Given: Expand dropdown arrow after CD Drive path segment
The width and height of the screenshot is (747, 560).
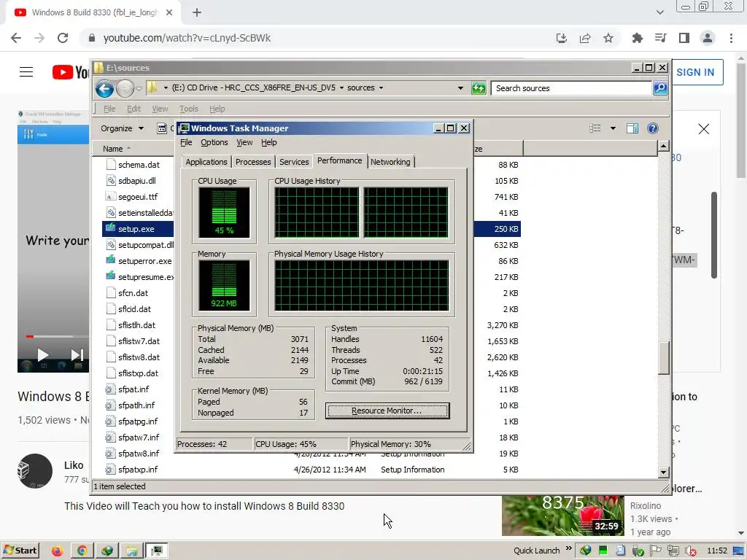Looking at the screenshot, I should [x=341, y=88].
